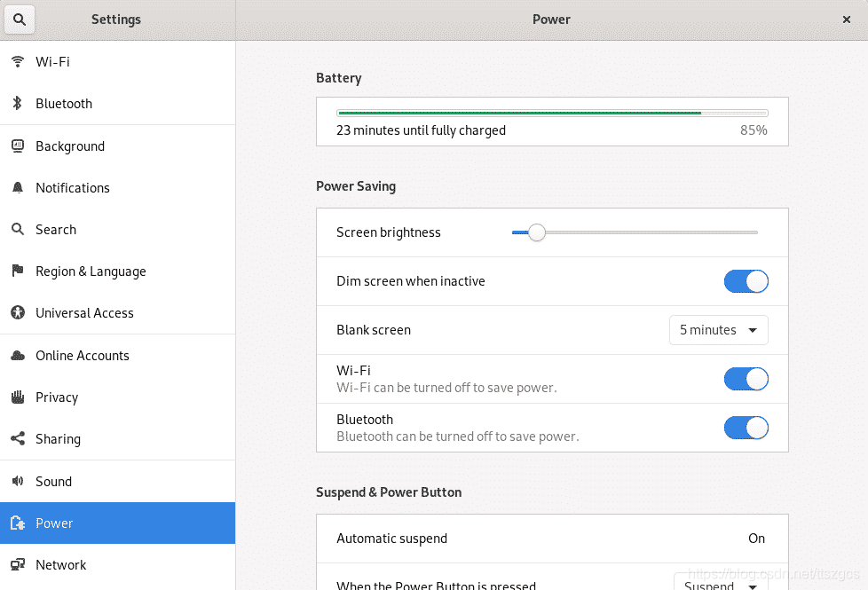
Task: Open Universal Access settings
Action: (x=117, y=312)
